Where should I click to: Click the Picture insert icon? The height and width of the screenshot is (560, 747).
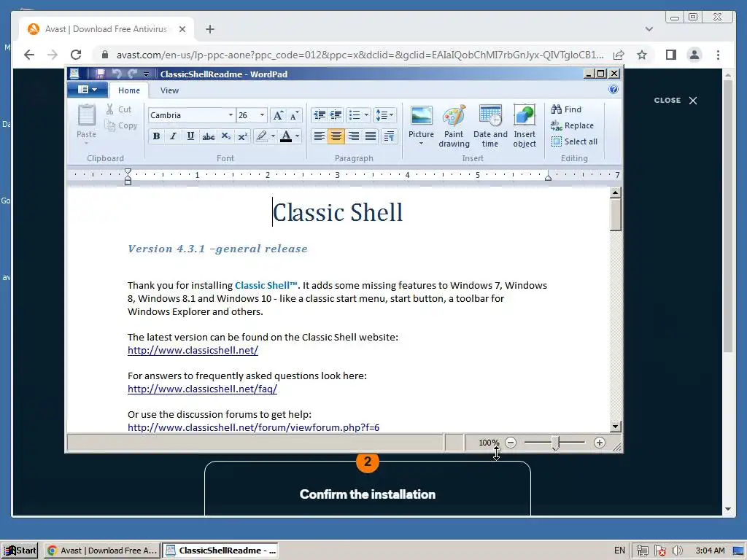pos(421,116)
